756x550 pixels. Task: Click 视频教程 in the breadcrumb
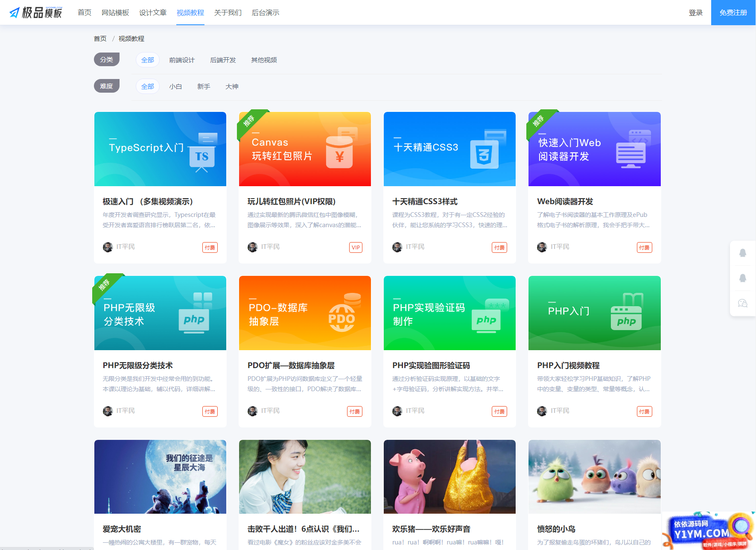(131, 39)
